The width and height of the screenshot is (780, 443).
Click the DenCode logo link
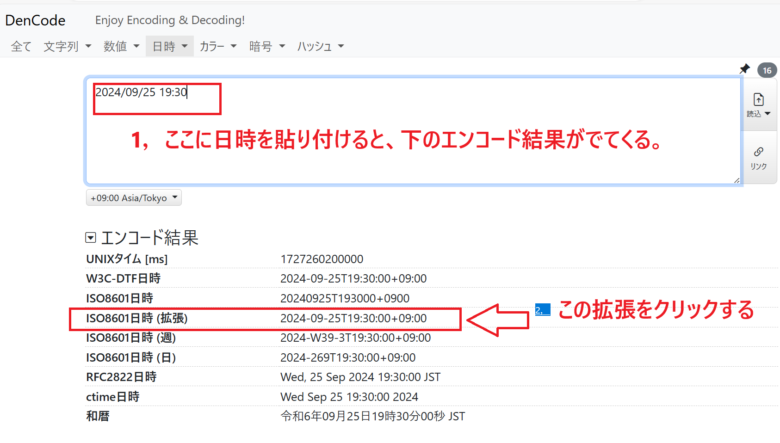point(37,20)
